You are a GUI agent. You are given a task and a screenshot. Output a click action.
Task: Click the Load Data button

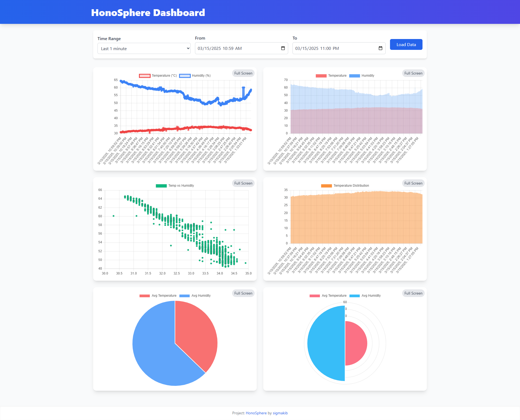(406, 44)
